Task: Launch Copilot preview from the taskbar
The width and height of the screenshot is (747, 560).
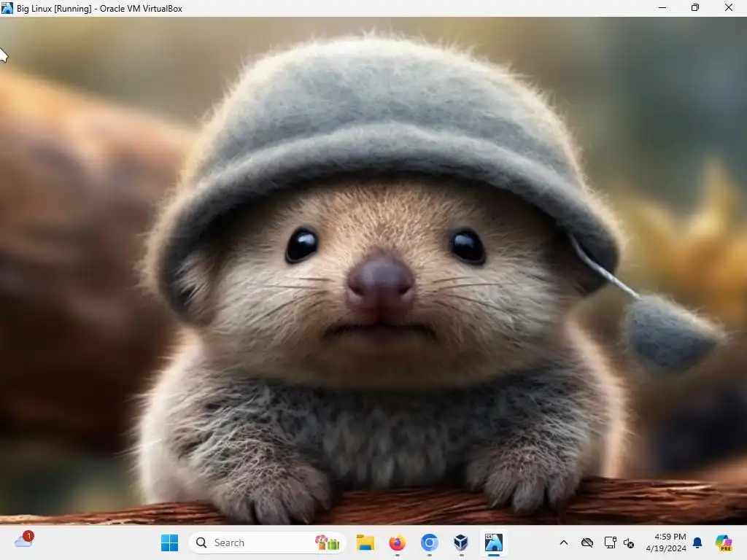Action: 723,542
